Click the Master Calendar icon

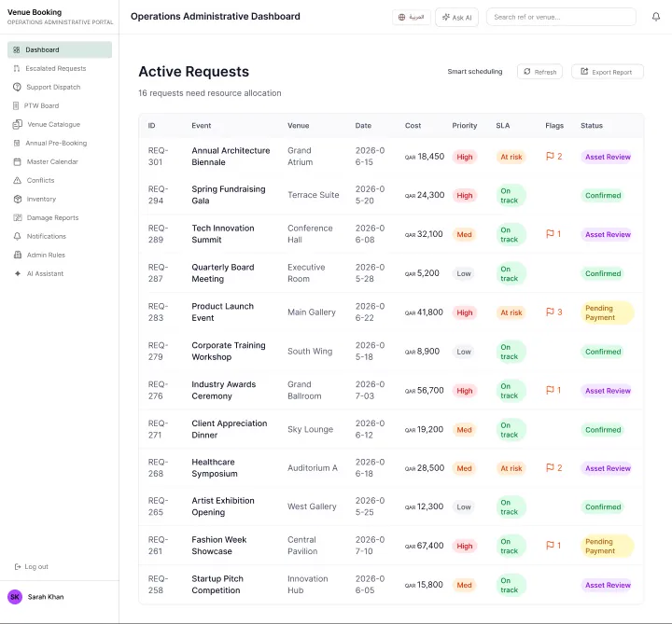click(x=17, y=162)
